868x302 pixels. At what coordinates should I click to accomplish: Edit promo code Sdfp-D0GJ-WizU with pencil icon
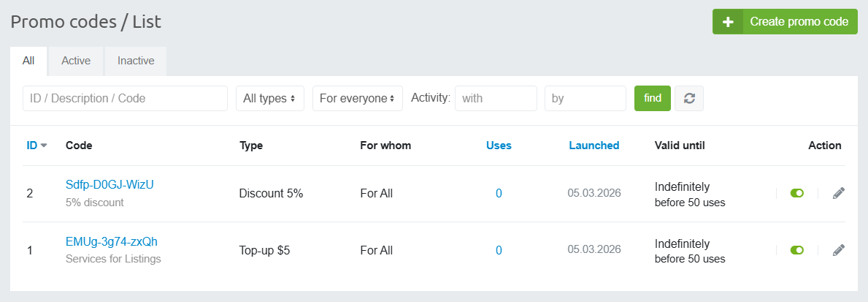839,193
